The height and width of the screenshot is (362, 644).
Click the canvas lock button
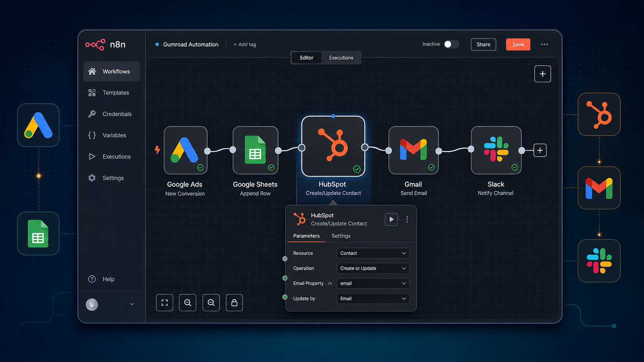pos(234,303)
